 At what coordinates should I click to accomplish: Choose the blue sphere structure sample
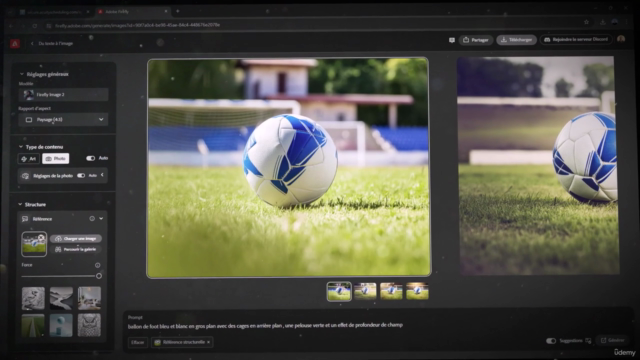tap(61, 325)
